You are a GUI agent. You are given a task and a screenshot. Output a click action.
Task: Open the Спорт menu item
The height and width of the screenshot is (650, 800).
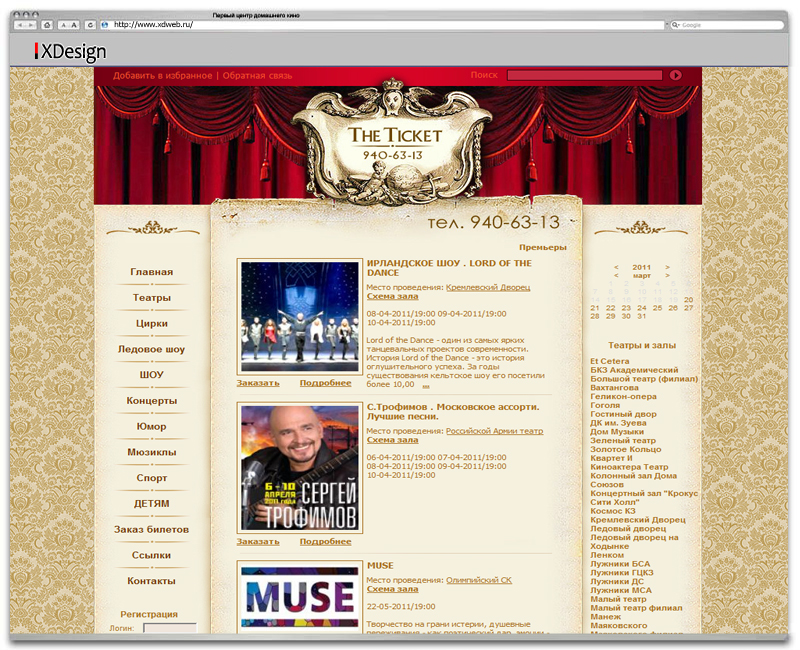coord(152,478)
